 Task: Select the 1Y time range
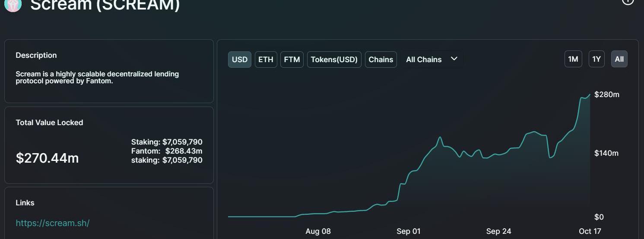coord(596,59)
